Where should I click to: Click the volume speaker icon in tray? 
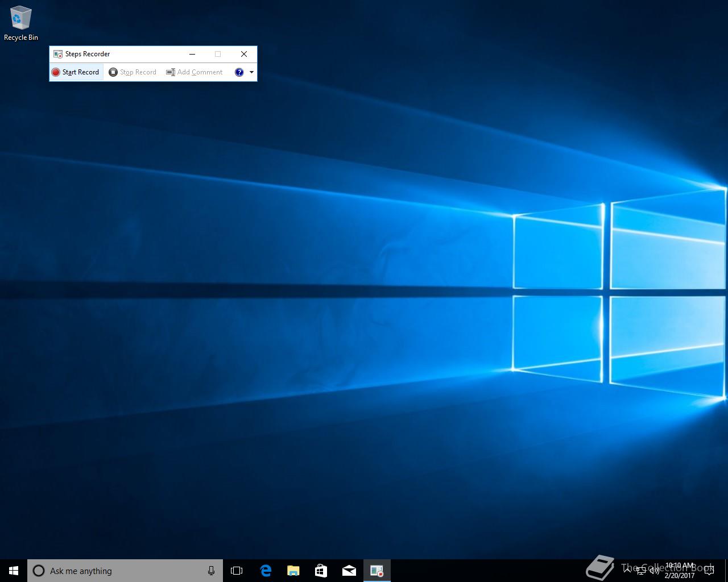click(655, 571)
